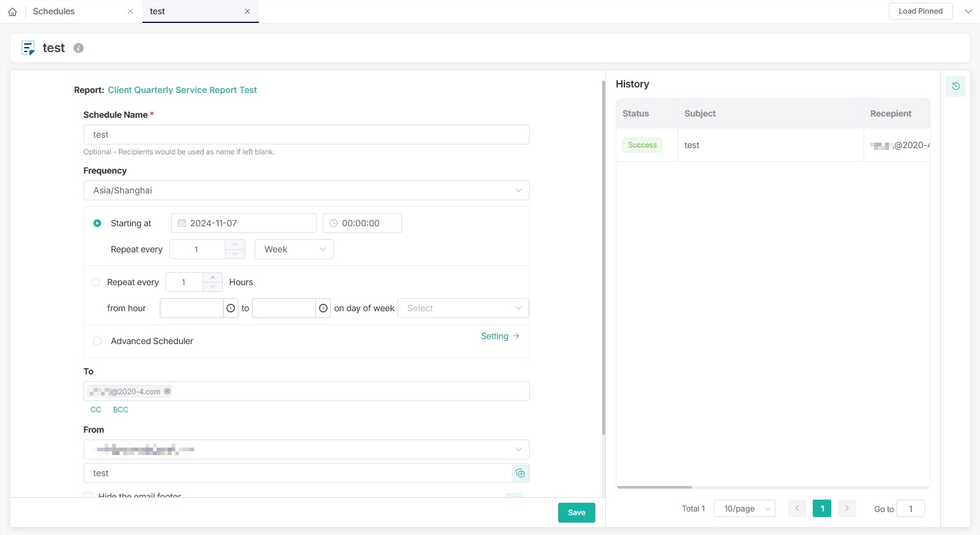Select the Advanced Scheduler radio option

tap(97, 341)
